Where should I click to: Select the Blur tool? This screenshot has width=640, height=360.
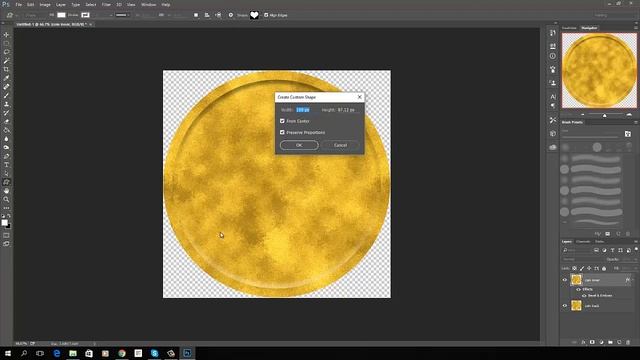tap(6, 139)
